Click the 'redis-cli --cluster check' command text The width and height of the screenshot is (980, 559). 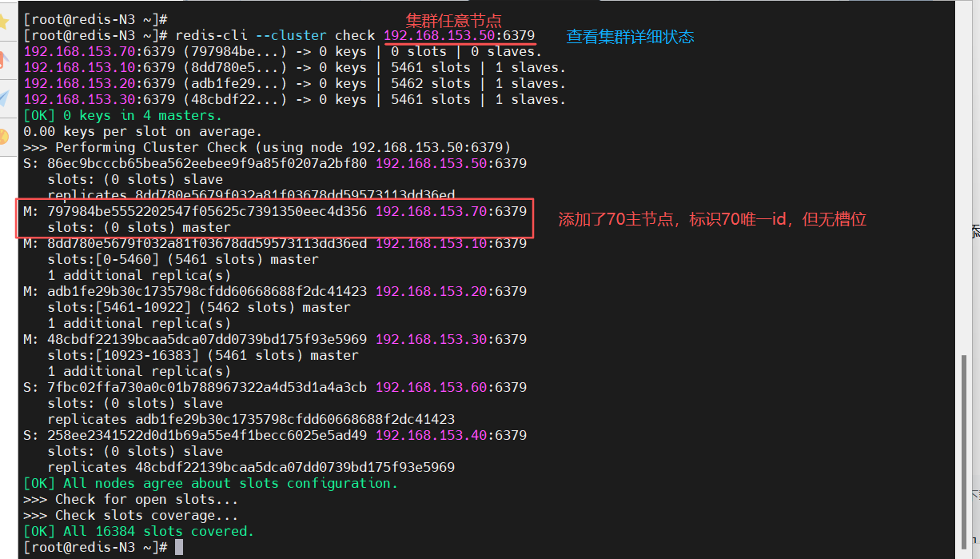point(275,35)
